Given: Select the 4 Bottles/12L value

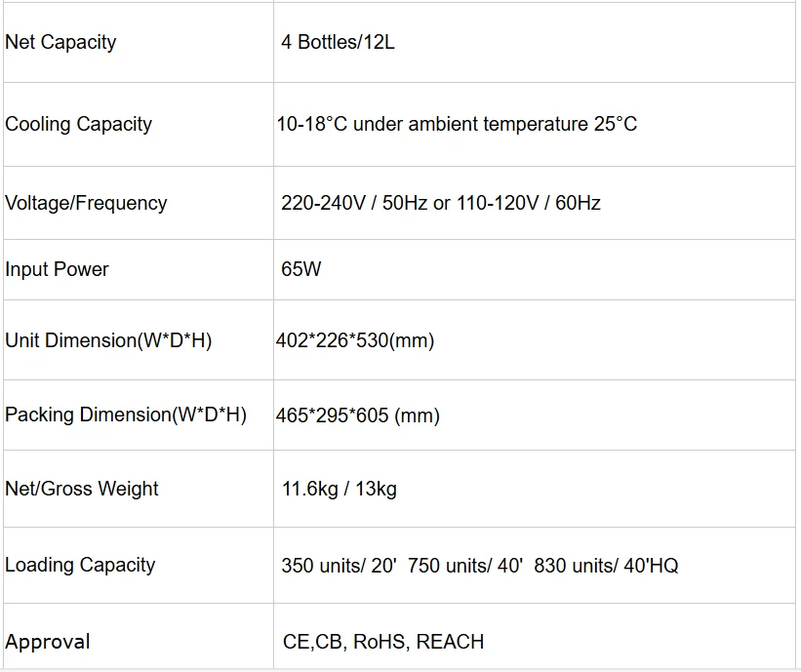Looking at the screenshot, I should [338, 43].
